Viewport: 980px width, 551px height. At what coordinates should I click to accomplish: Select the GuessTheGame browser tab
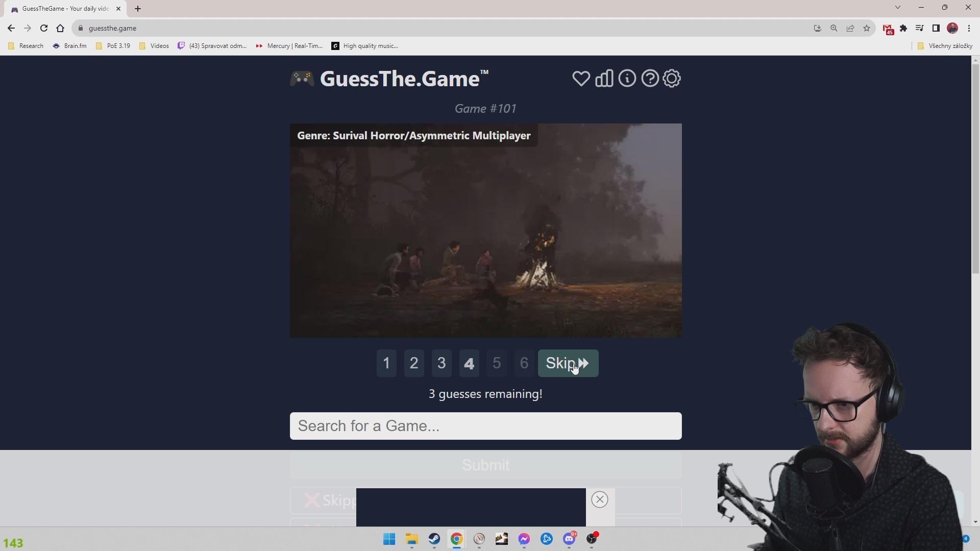[x=64, y=9]
